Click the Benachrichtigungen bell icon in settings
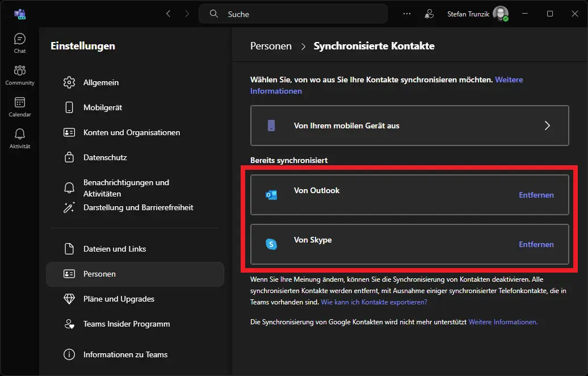 click(69, 187)
